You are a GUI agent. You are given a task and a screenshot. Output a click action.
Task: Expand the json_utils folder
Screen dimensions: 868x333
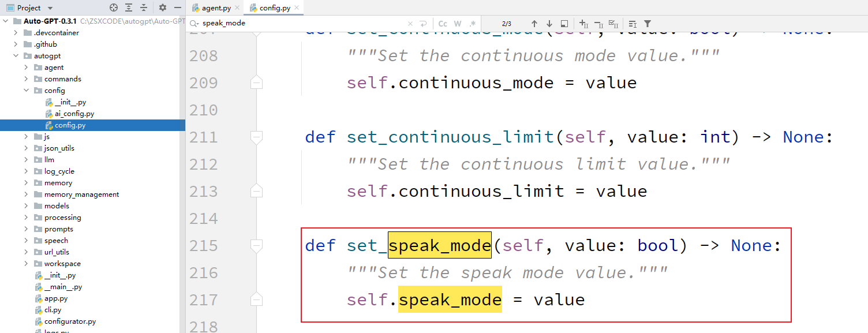tap(26, 148)
